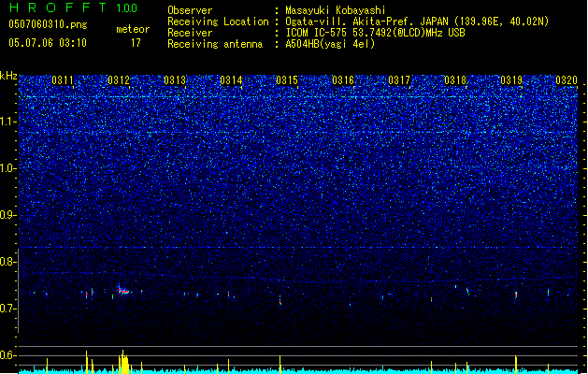Image resolution: width=588 pixels, height=374 pixels.
Task: Click the 0.7 kHz axis label
Action: click(x=8, y=309)
